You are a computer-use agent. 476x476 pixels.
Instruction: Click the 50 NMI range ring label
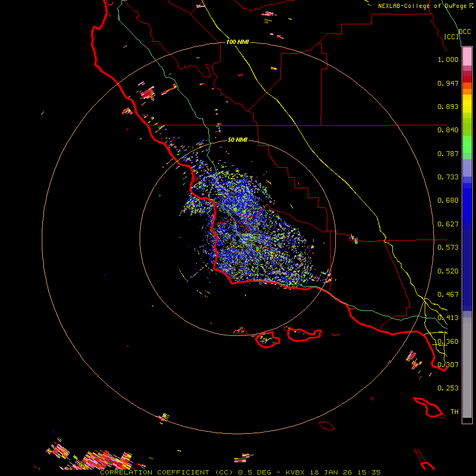pyautogui.click(x=237, y=140)
